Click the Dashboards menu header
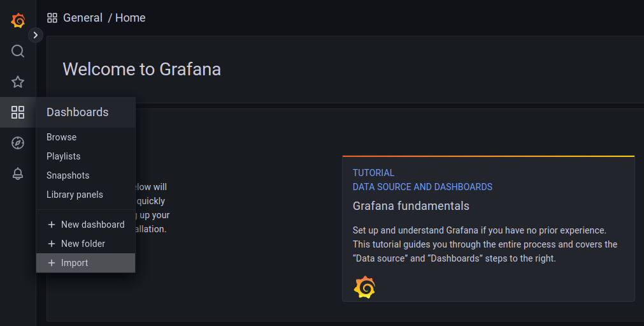This screenshot has height=326, width=644. [78, 112]
